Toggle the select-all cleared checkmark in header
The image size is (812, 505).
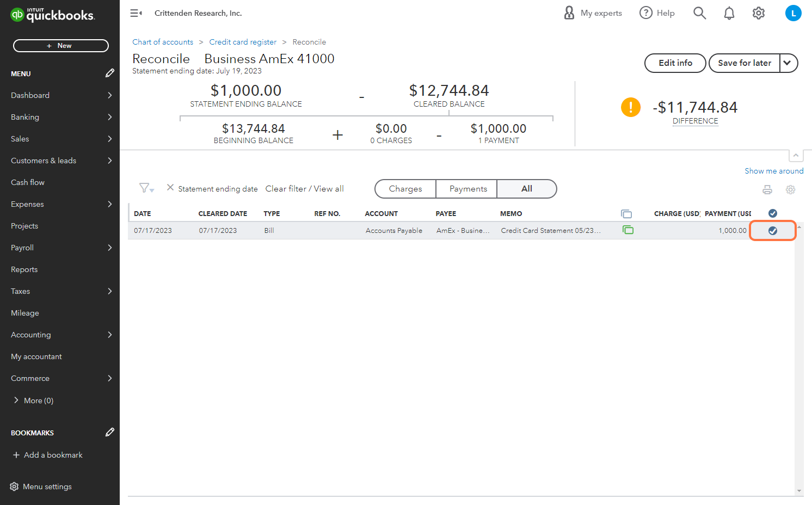[773, 213]
